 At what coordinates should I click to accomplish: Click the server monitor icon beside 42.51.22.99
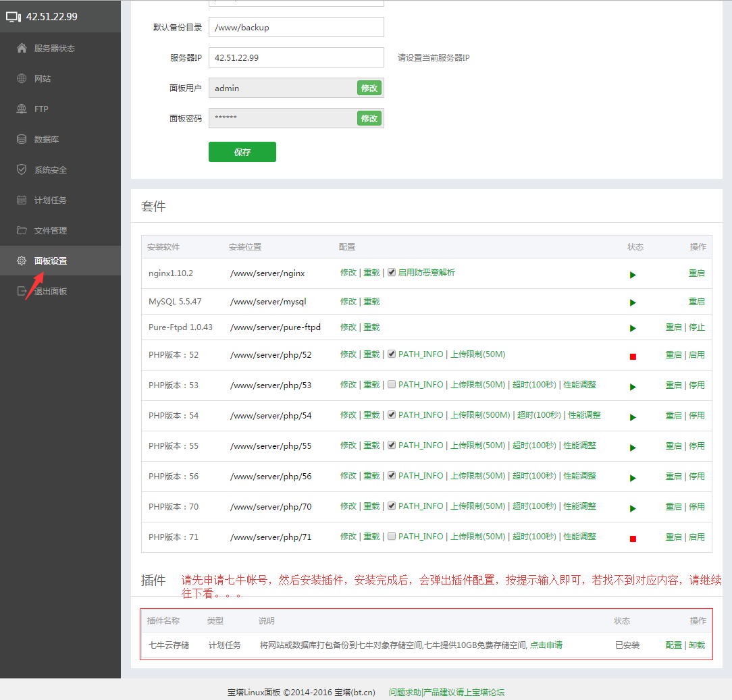tap(14, 17)
